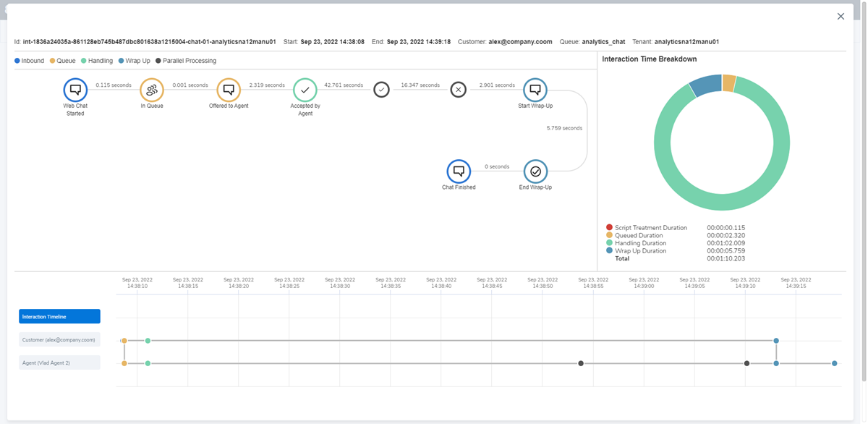
Task: Click the Chat Finished node icon
Action: [x=459, y=171]
